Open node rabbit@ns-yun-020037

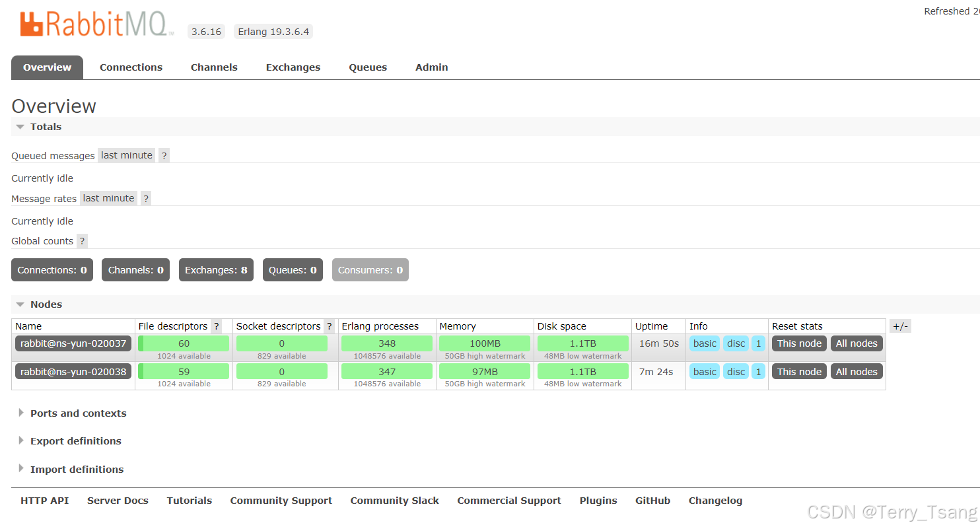pos(73,343)
